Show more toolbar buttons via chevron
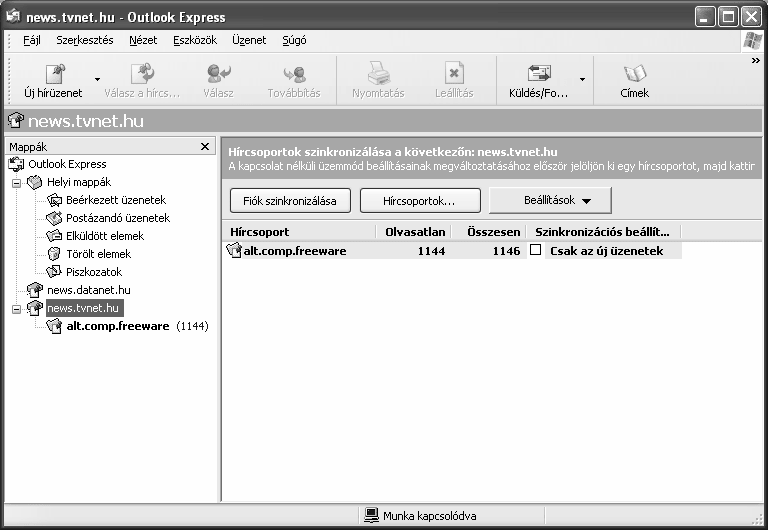 [756, 61]
